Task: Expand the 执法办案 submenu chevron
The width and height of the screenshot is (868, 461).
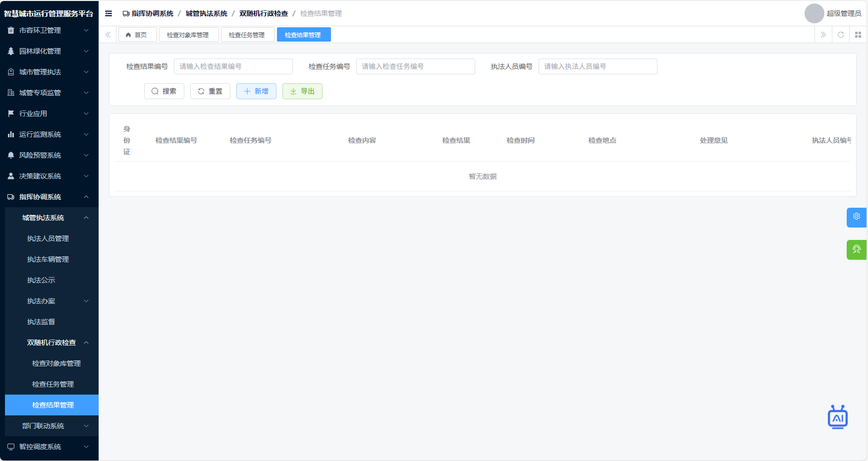Action: pyautogui.click(x=86, y=301)
